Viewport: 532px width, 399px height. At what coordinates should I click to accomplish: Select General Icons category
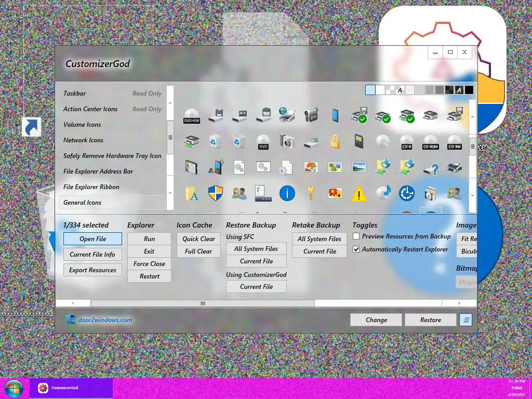(113, 203)
